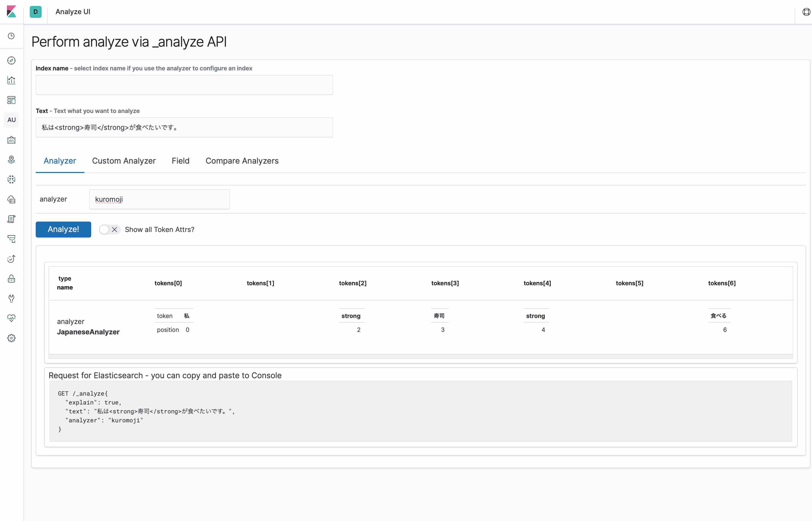Open Dev Tools via the wrench icon
Viewport: 812px width, 521px height.
click(x=11, y=298)
